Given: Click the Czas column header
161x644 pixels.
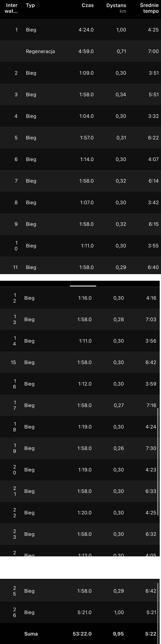Looking at the screenshot, I should (87, 6).
